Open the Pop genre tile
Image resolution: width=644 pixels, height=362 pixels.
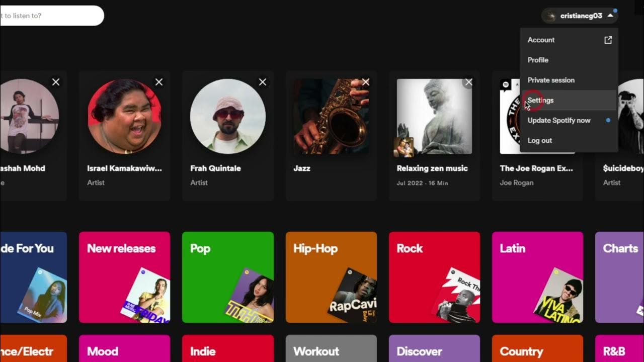tap(228, 277)
